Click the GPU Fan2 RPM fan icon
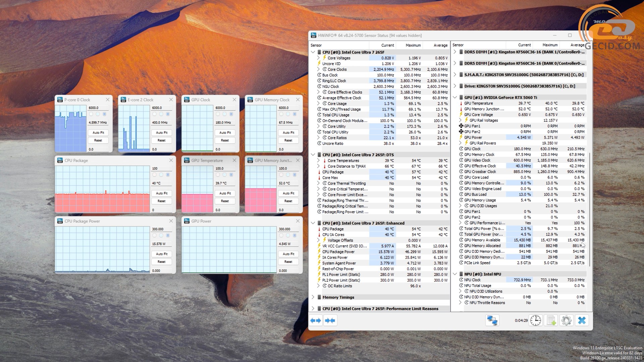This screenshot has height=362, width=644. pos(461,132)
